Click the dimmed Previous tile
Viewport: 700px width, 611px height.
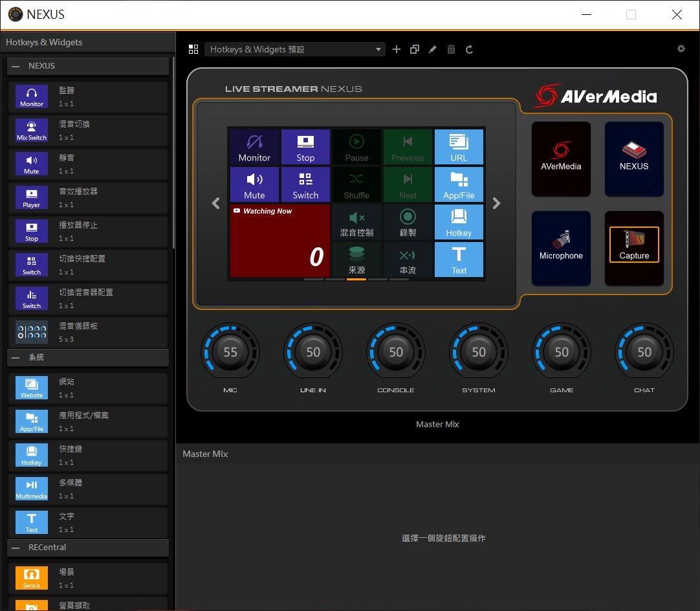408,147
